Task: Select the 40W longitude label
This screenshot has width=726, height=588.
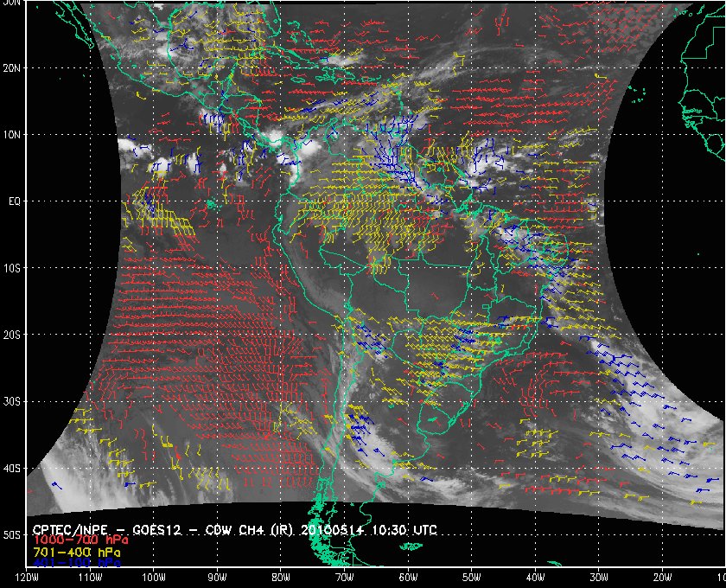Action: [535, 578]
